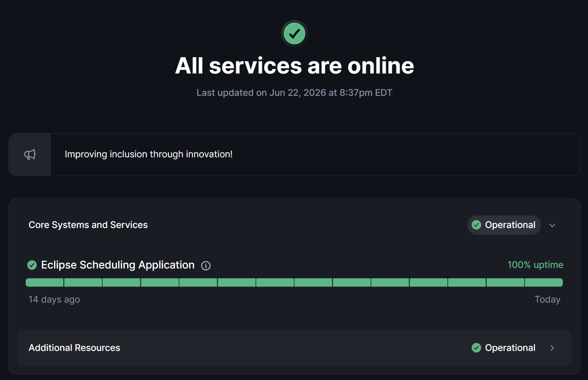
Task: Click the 14 days ago label
Action: tap(54, 299)
